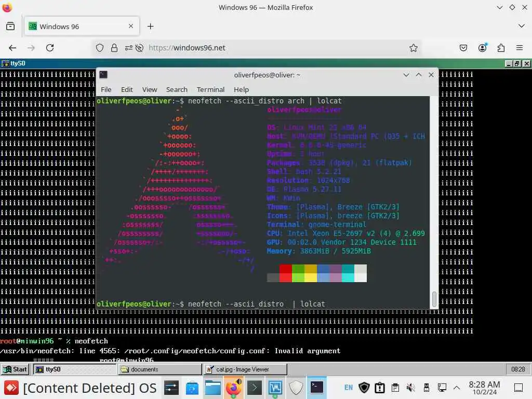Open the Firefox View tab overview icon

pos(10,26)
